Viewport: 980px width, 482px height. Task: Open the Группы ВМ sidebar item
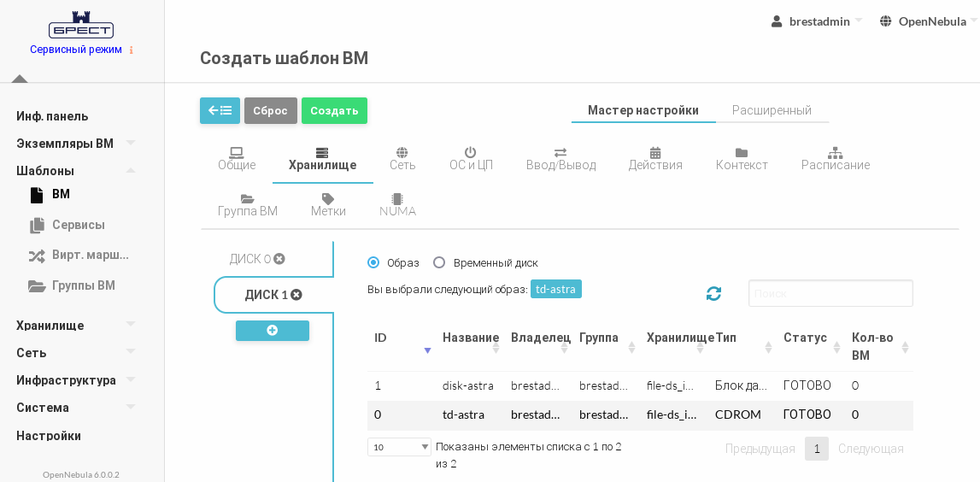pos(83,285)
